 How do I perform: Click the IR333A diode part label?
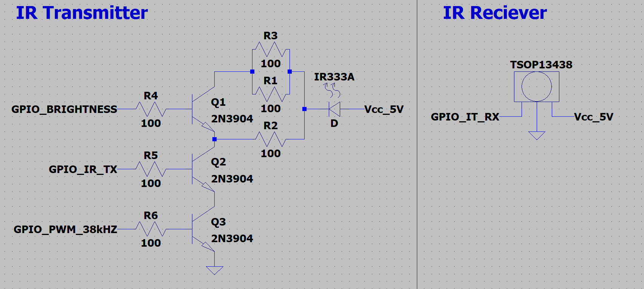[334, 77]
